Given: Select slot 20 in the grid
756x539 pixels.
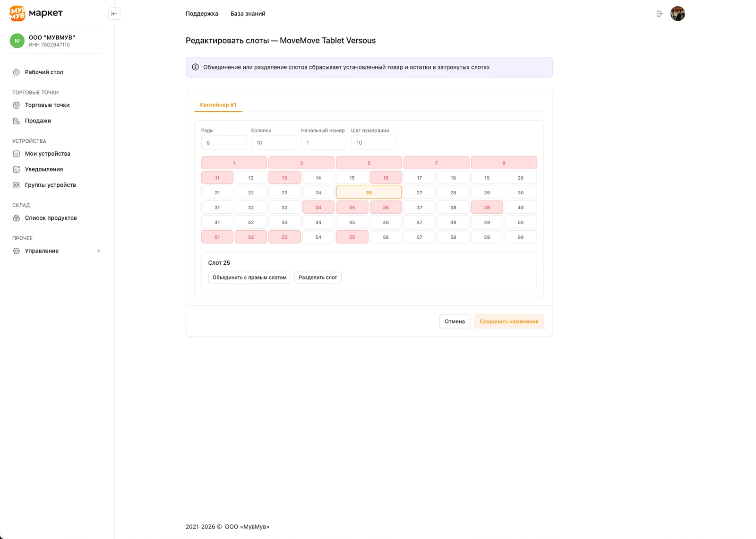Looking at the screenshot, I should tap(521, 178).
